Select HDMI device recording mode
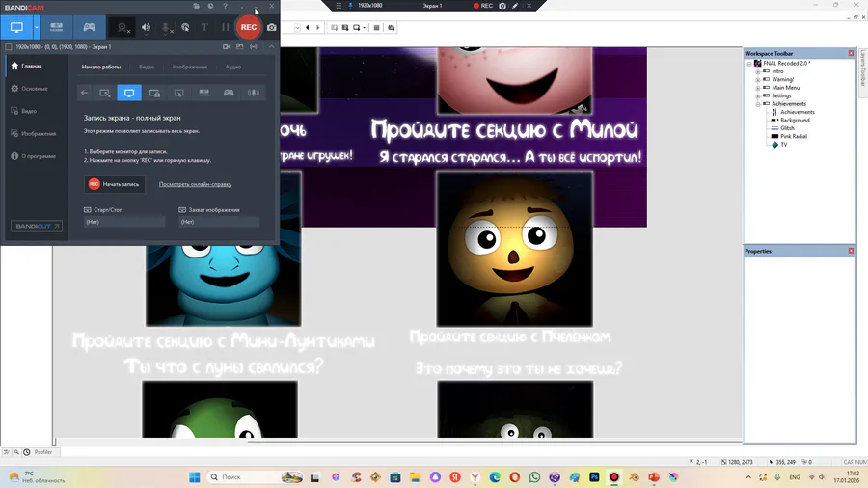The height and width of the screenshot is (488, 868). (57, 27)
